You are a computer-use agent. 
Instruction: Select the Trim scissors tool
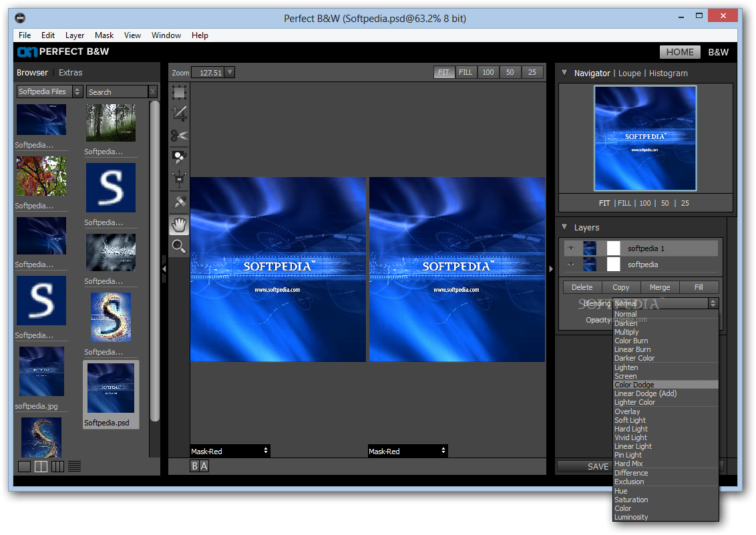pyautogui.click(x=179, y=136)
